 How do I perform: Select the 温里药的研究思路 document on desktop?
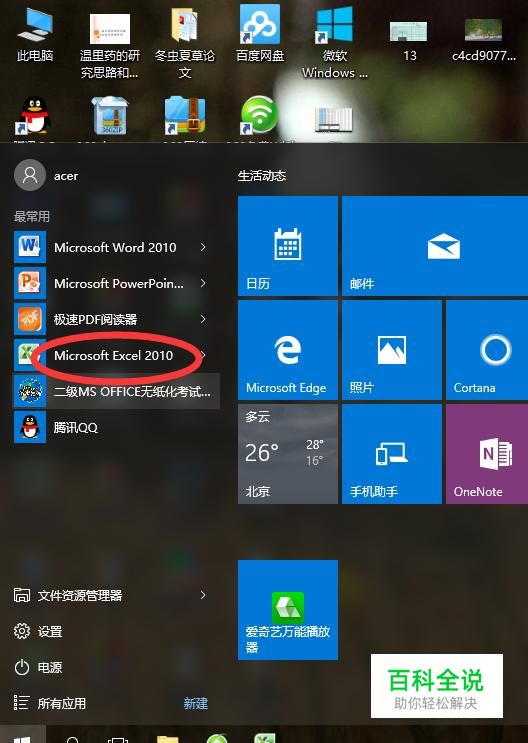pos(109,45)
